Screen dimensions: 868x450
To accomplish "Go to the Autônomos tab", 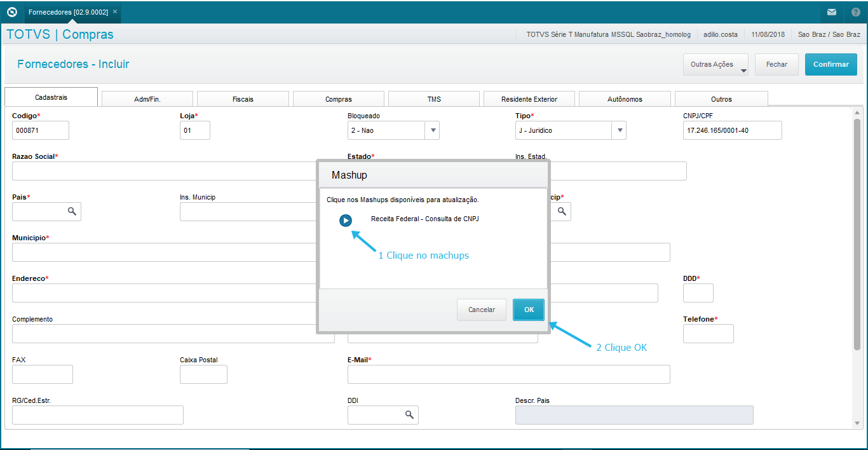I will (x=625, y=99).
